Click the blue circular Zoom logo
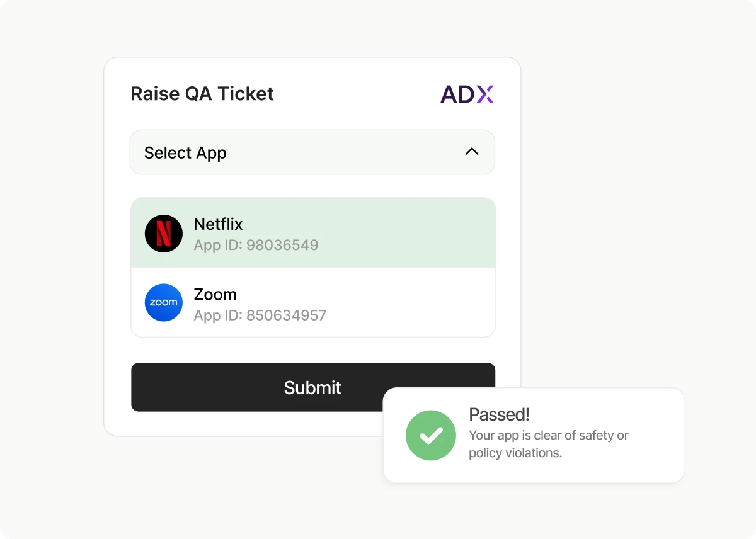This screenshot has height=539, width=756. pos(163,302)
